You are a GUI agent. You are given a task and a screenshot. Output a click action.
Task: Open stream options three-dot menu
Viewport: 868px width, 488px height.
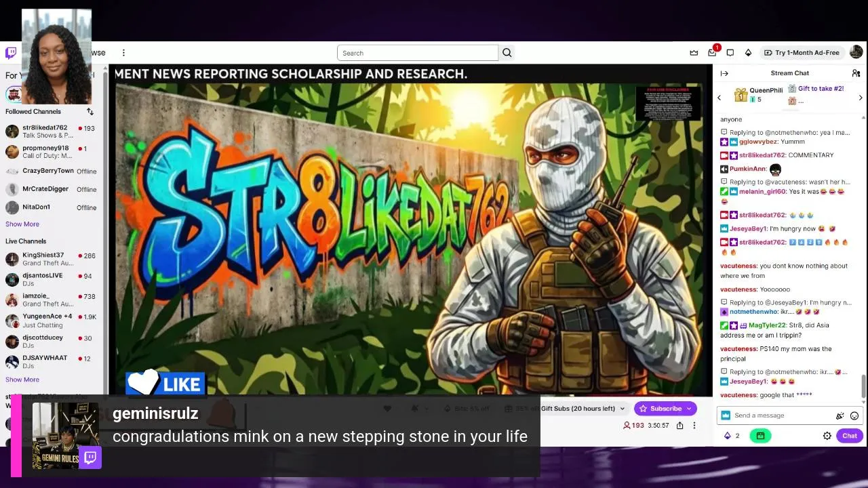pos(694,426)
